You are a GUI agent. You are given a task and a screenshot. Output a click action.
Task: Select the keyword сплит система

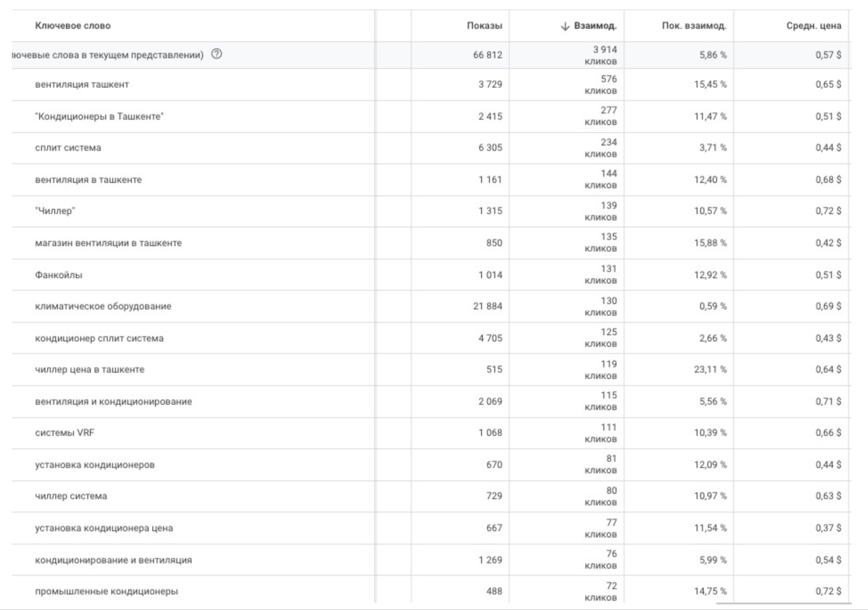pos(68,148)
